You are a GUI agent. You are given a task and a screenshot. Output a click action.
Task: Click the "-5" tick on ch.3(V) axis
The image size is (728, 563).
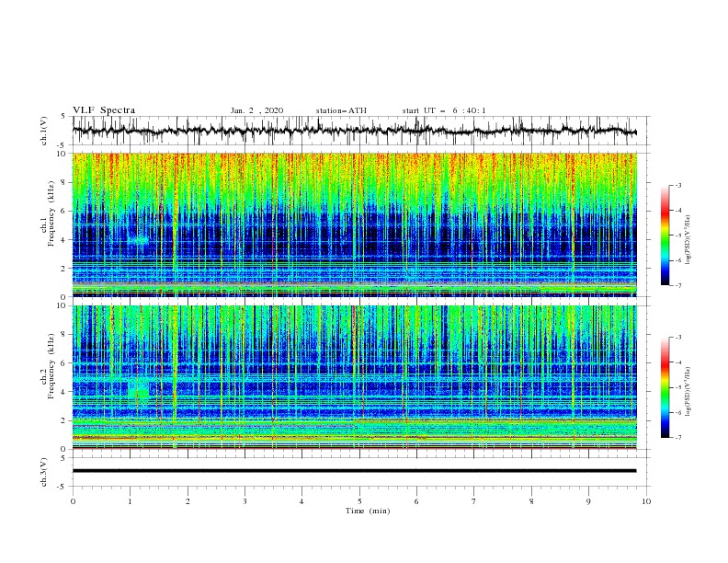(63, 487)
